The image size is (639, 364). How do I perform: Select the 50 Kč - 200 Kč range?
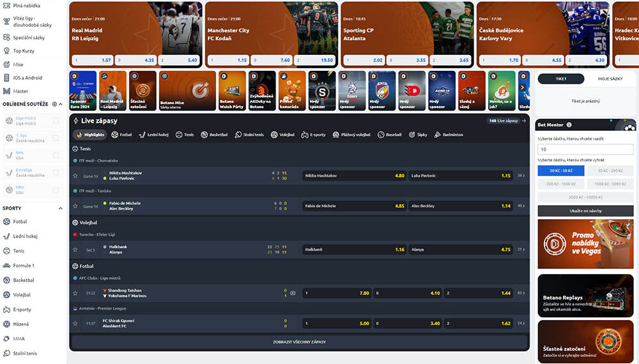610,171
